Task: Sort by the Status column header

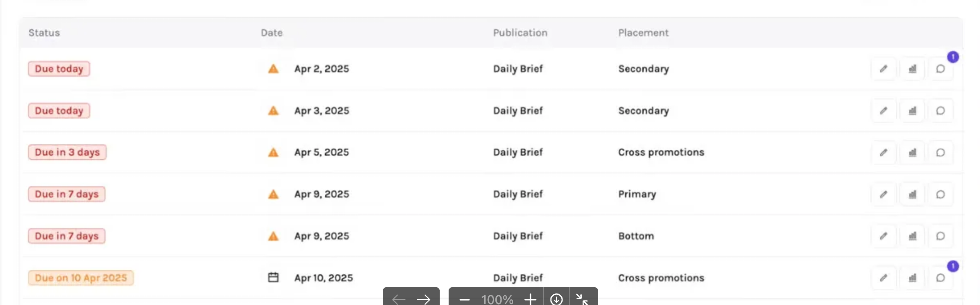Action: tap(44, 33)
